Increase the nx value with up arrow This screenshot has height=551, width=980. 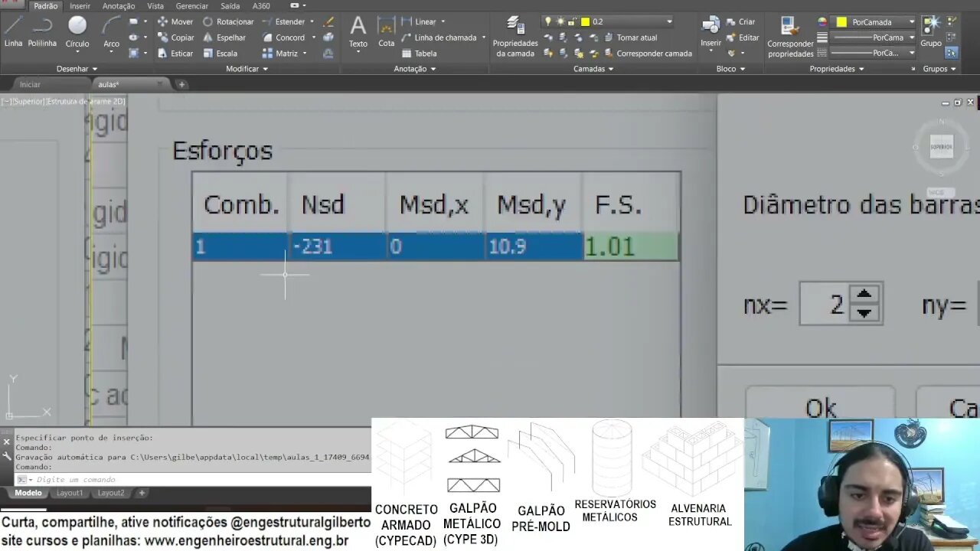tap(864, 294)
